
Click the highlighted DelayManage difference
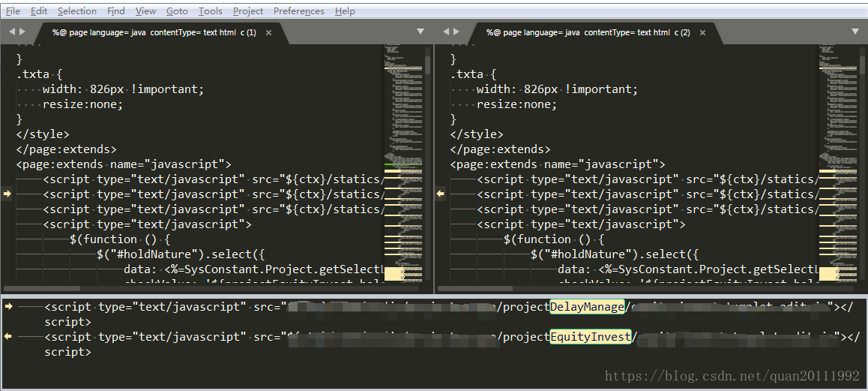click(588, 307)
